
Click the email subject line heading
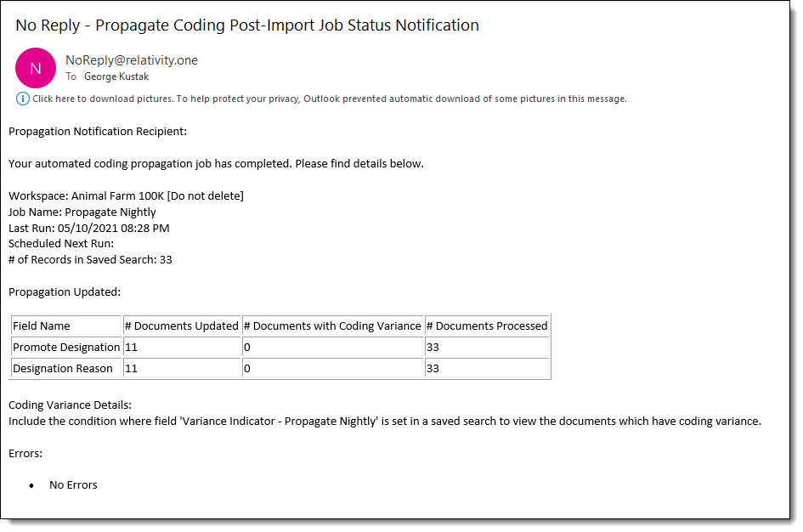[247, 25]
